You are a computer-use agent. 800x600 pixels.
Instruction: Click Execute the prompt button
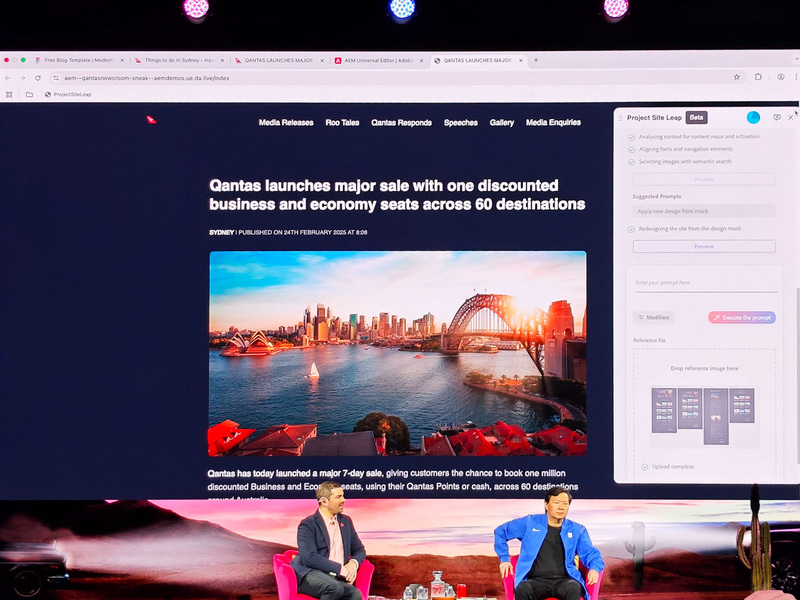[x=742, y=317]
